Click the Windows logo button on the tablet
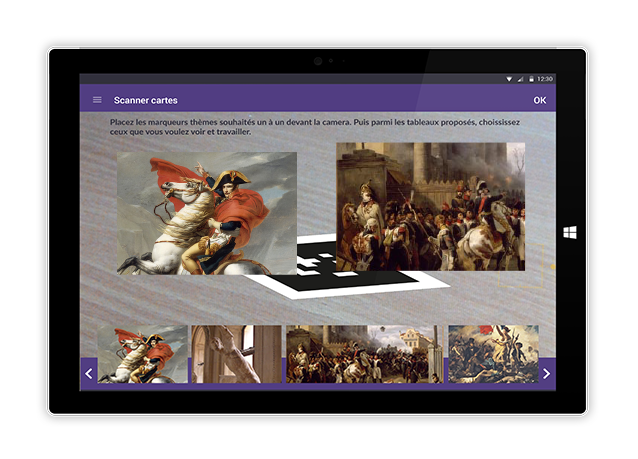Screen dimensions: 638x459 coord(570,232)
